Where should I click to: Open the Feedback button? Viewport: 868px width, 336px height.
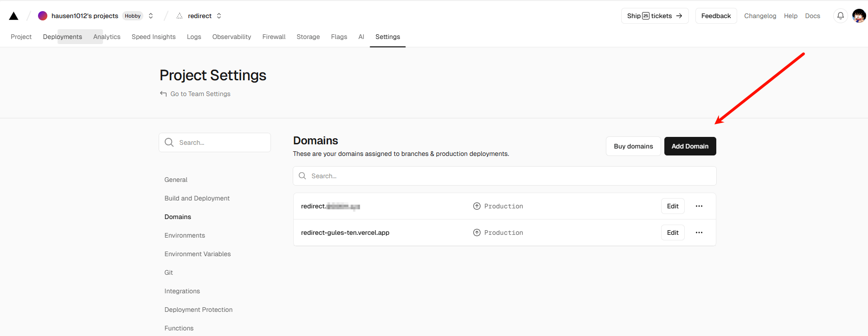(715, 16)
